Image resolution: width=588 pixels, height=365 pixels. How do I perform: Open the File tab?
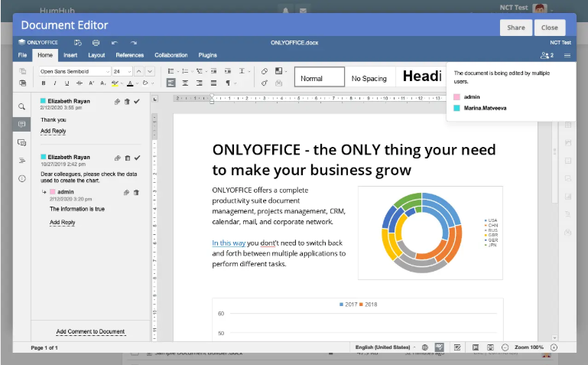coord(22,55)
